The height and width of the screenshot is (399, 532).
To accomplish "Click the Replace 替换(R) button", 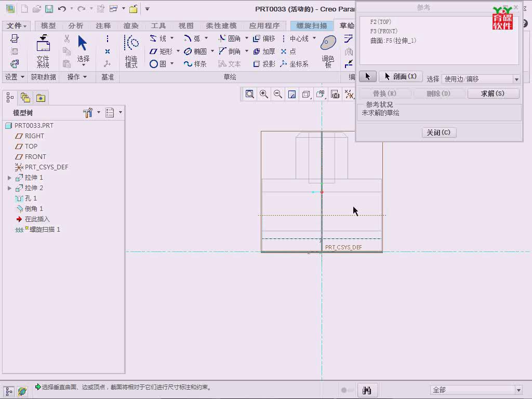I will [385, 94].
